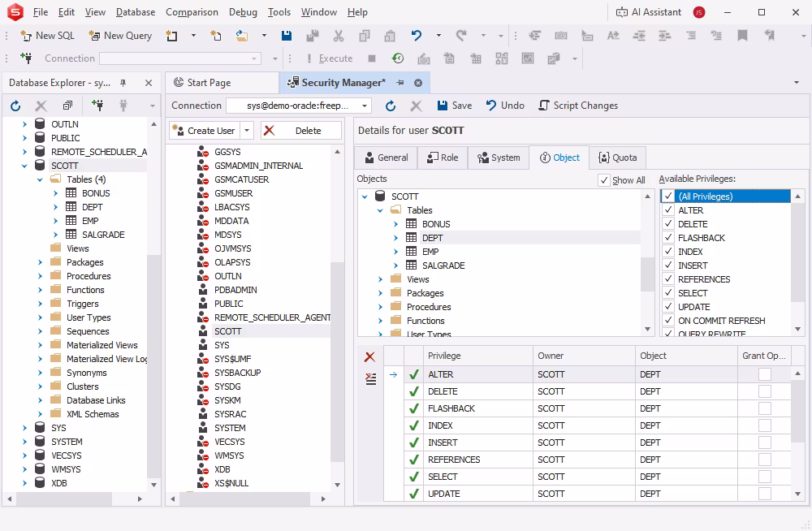
Task: Click the blue Save floppy icon in main toolbar
Action: pos(287,36)
